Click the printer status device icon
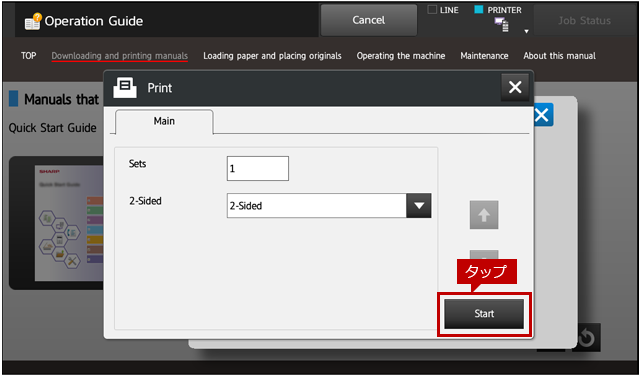The image size is (640, 376). [502, 24]
